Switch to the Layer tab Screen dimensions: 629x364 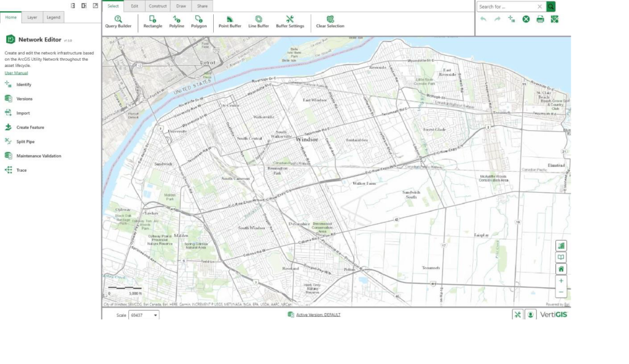(x=32, y=17)
